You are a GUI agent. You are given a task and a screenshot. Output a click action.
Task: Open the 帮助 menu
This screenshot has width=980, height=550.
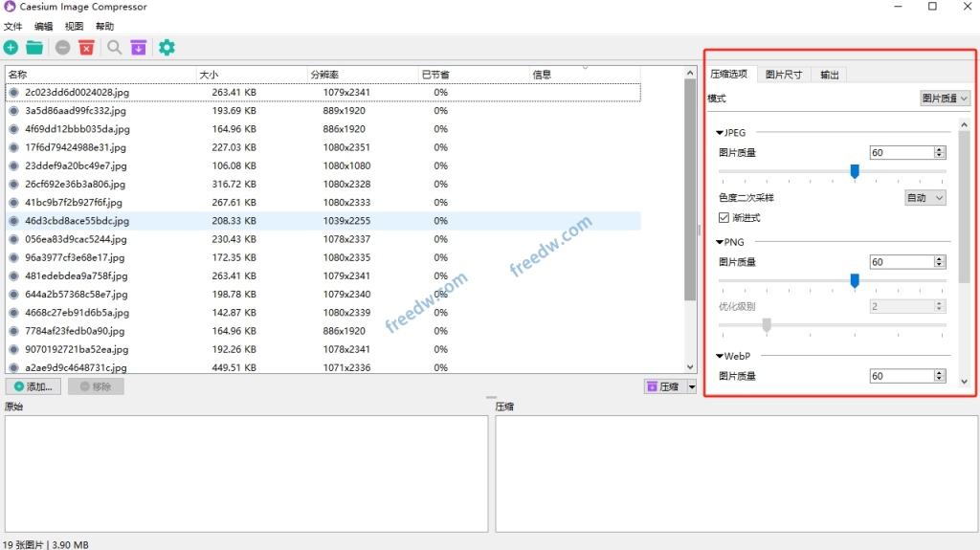[x=105, y=26]
